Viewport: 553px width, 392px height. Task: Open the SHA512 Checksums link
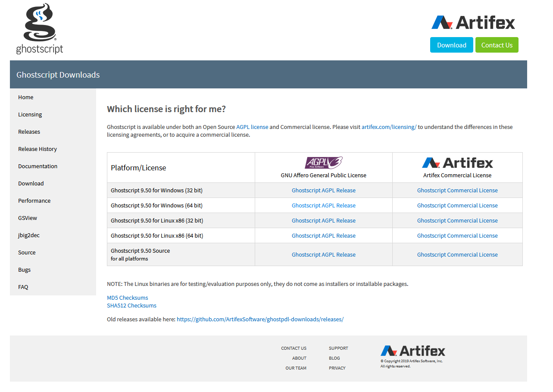pyautogui.click(x=132, y=305)
